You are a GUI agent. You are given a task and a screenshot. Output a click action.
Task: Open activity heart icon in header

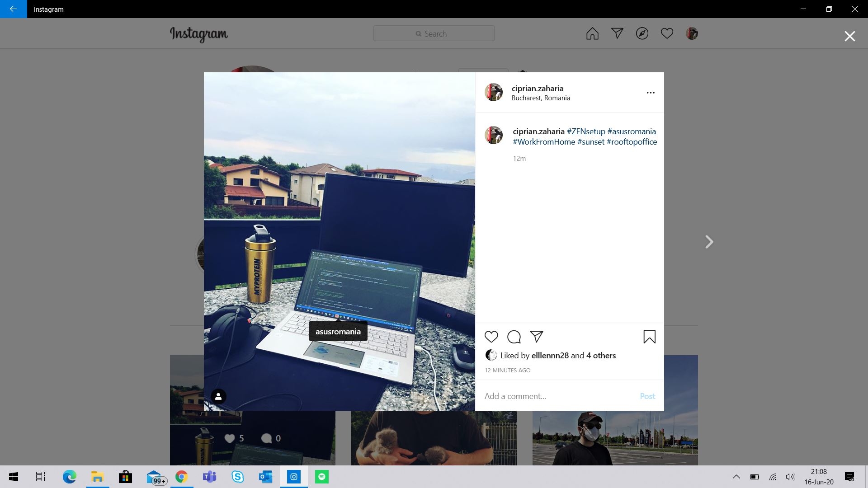667,33
